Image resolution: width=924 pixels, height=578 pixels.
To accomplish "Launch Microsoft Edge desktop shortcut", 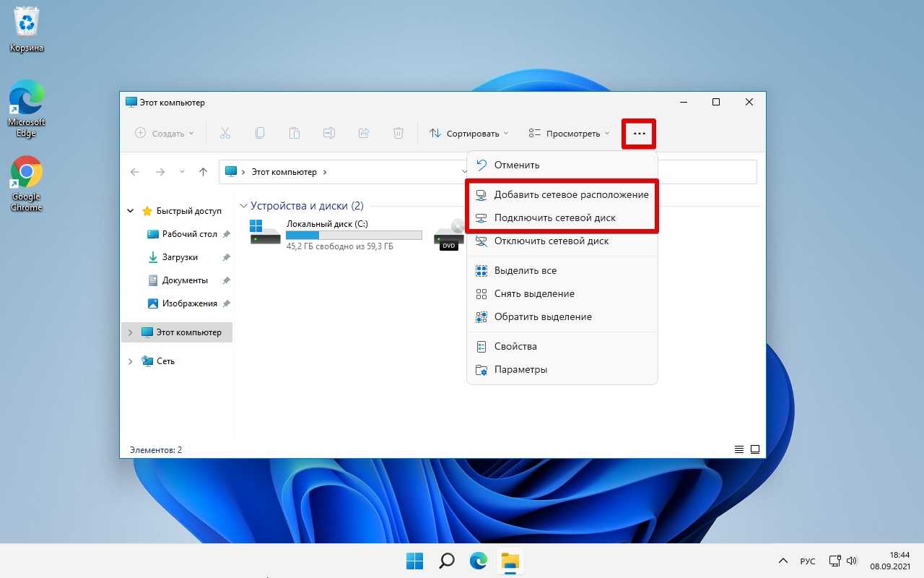I will pos(27,108).
